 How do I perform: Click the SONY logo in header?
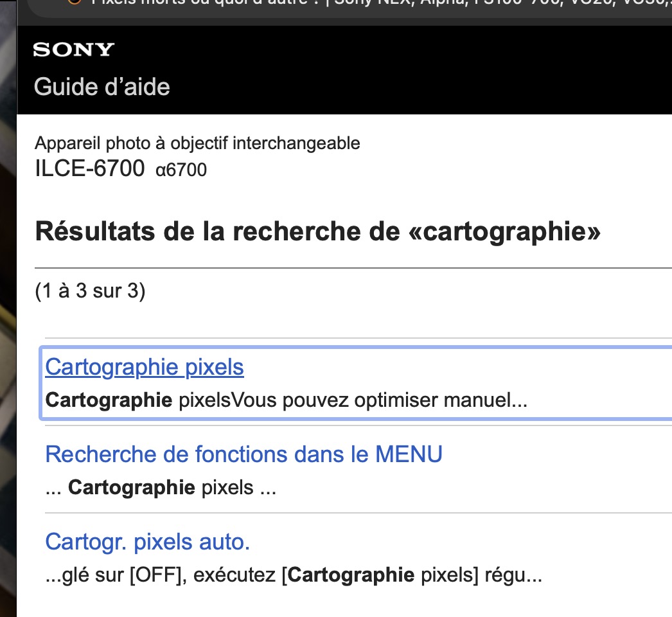click(73, 49)
